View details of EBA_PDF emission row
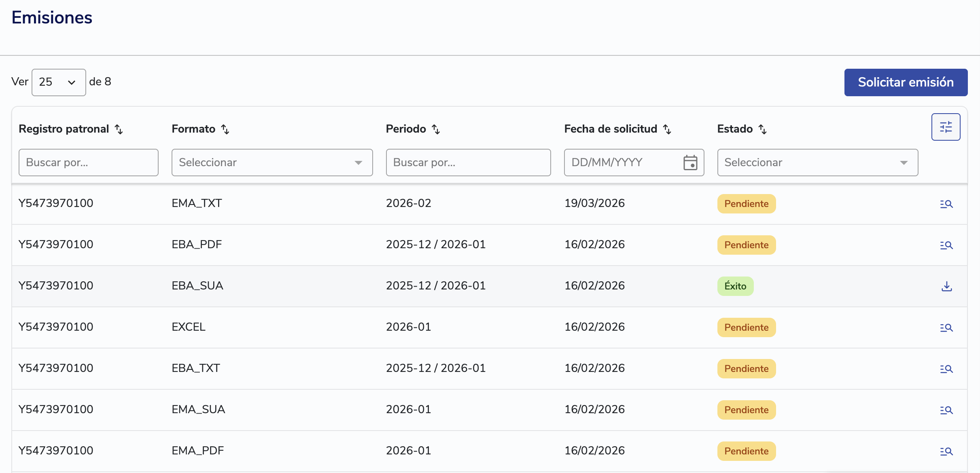This screenshot has height=473, width=980. [946, 245]
